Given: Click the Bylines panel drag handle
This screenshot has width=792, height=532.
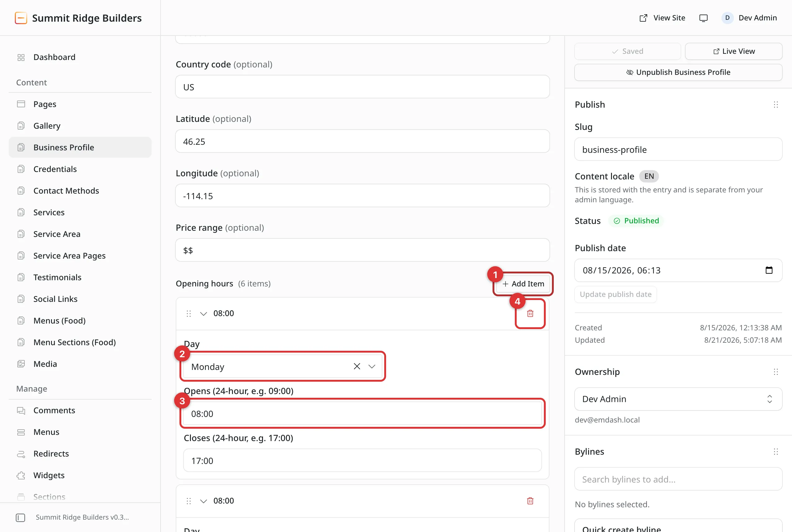Looking at the screenshot, I should point(776,452).
